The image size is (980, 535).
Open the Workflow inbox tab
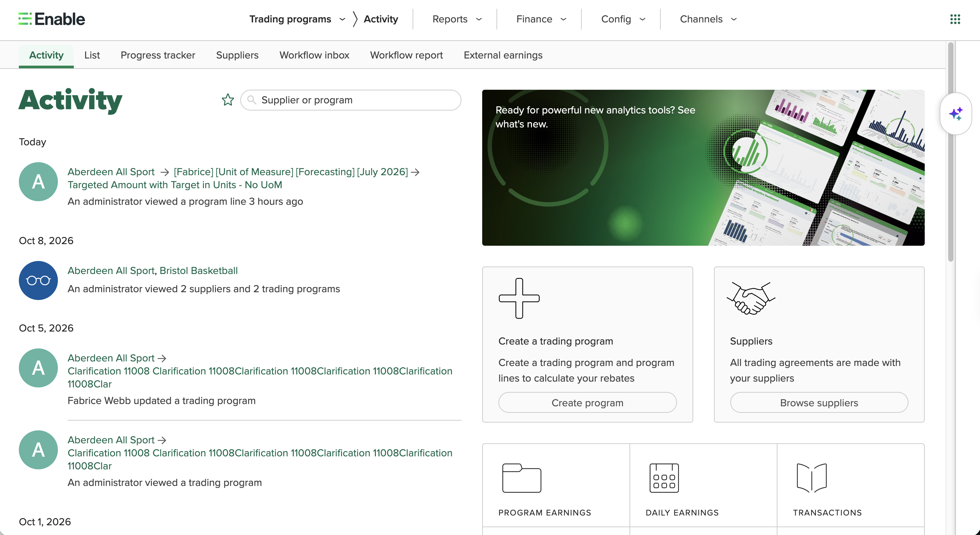pyautogui.click(x=314, y=55)
